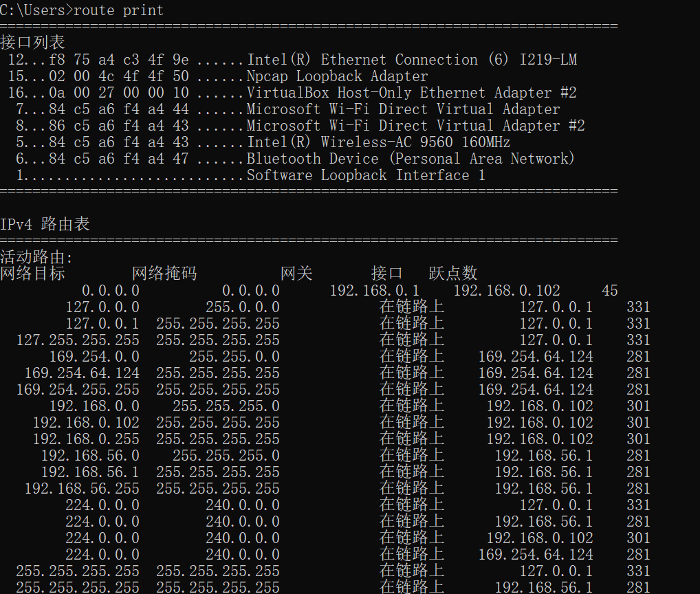The width and height of the screenshot is (700, 594).
Task: Click destination '192.168.56.0'
Action: point(90,456)
